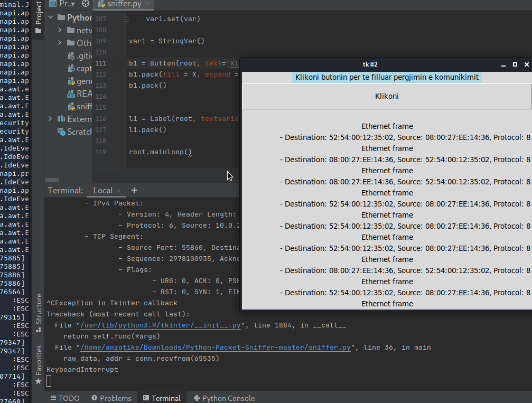Viewport: 532px width, 403px height.
Task: Open the Problems tool window
Action: point(111,398)
